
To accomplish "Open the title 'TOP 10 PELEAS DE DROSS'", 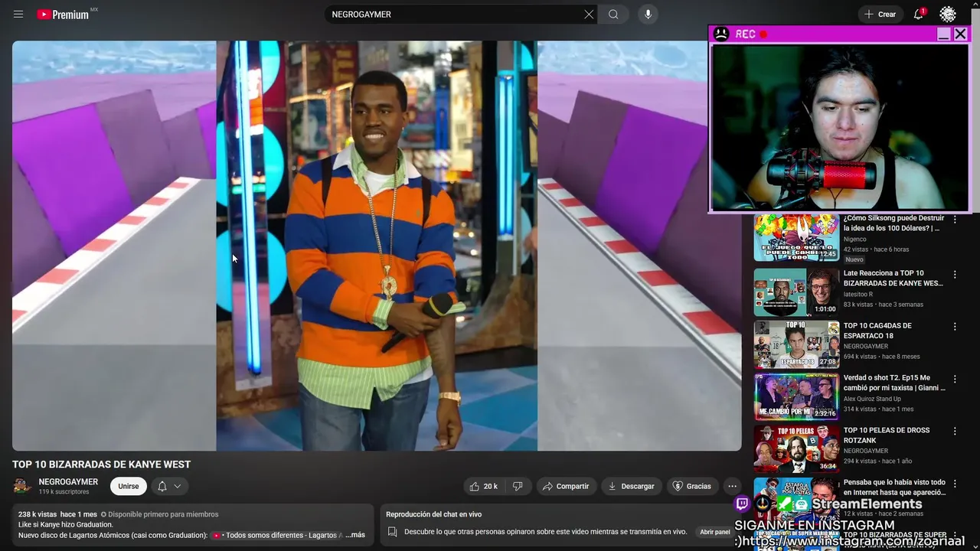I will point(887,435).
